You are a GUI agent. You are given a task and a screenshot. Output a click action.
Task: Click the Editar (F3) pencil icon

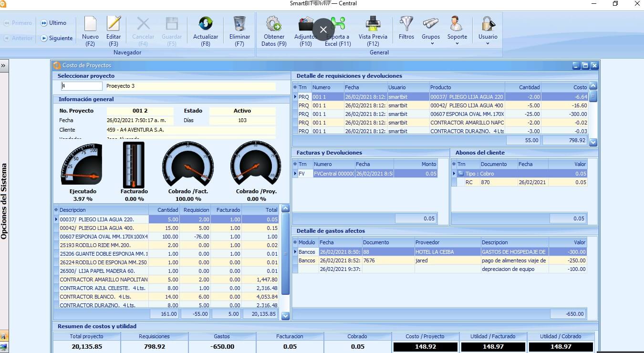(114, 24)
